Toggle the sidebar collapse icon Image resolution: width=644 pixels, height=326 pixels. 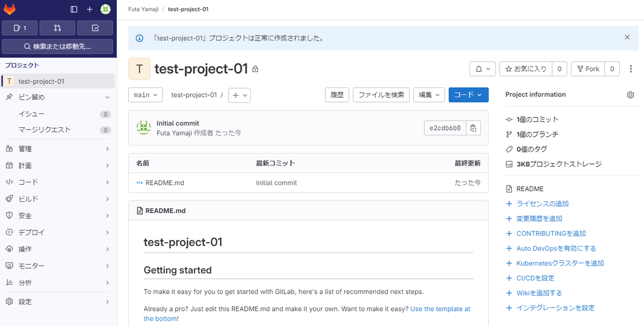click(74, 9)
